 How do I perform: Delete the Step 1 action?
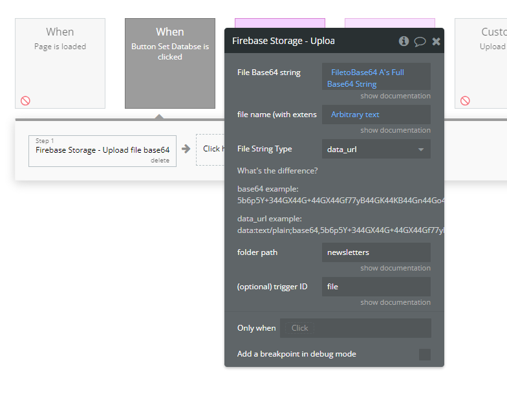pos(160,160)
